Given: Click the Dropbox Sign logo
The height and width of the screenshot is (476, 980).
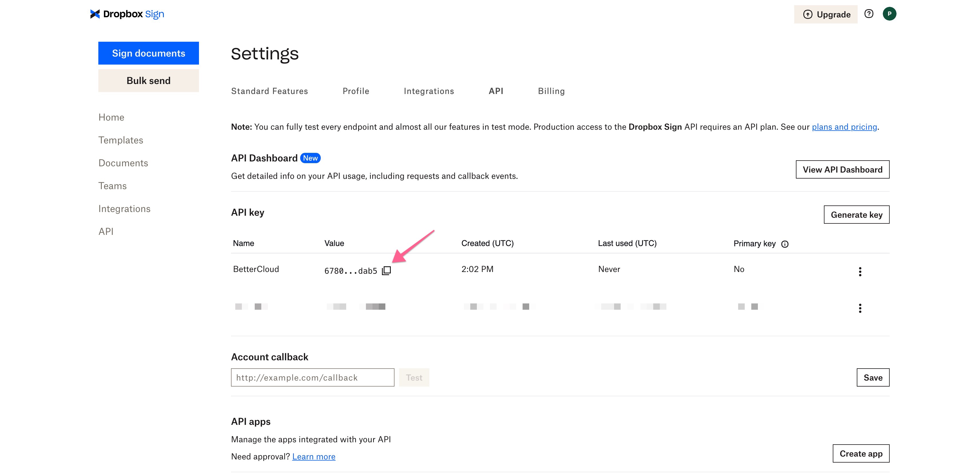Looking at the screenshot, I should click(x=126, y=14).
